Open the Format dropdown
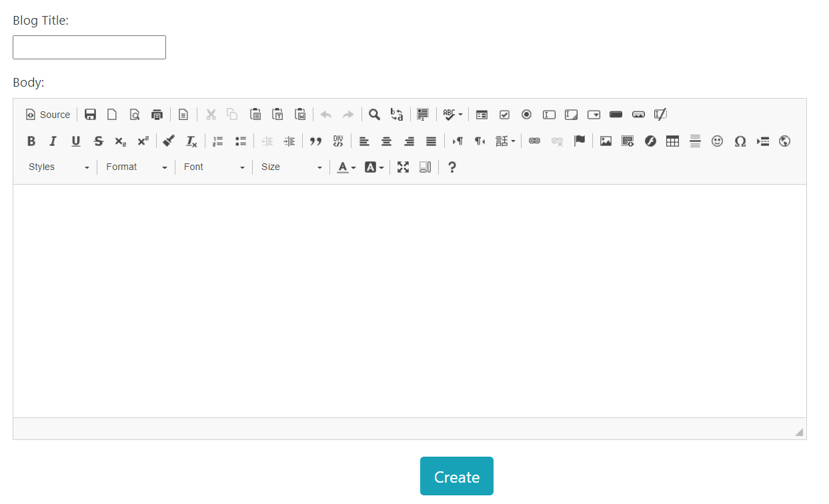 (136, 167)
